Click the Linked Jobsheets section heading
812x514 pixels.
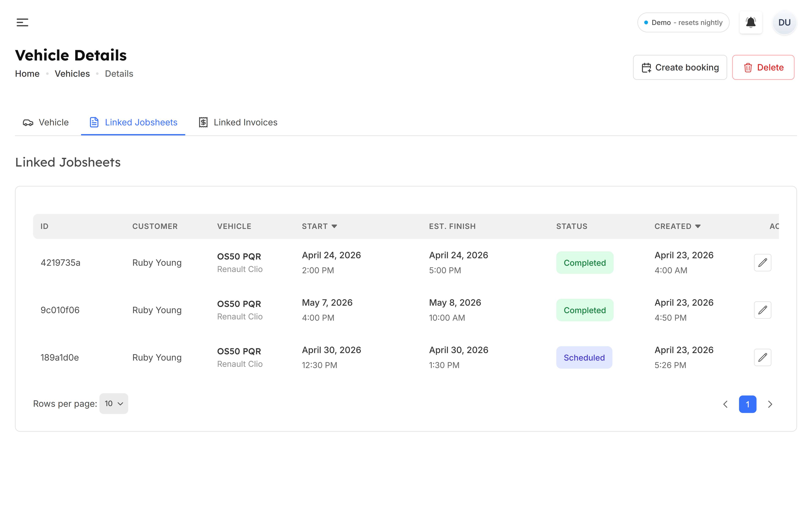(x=68, y=162)
